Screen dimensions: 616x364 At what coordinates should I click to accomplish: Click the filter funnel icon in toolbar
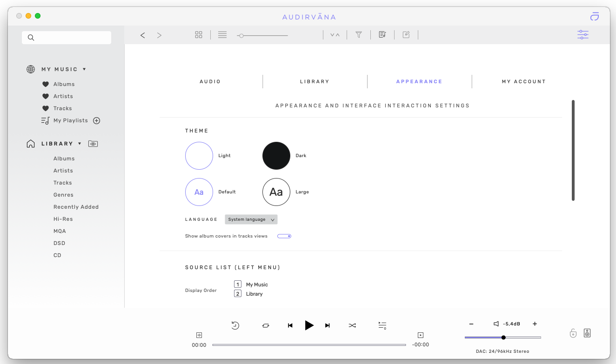coord(359,35)
